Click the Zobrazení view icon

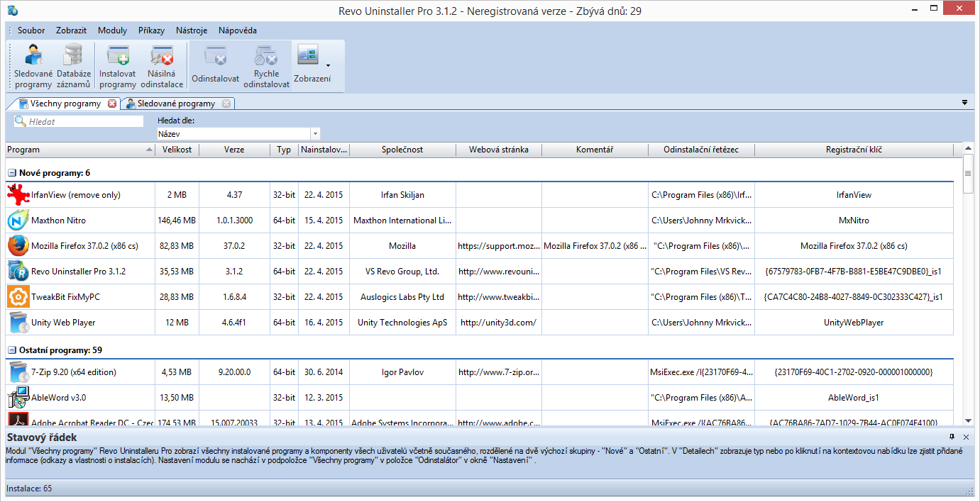point(309,55)
